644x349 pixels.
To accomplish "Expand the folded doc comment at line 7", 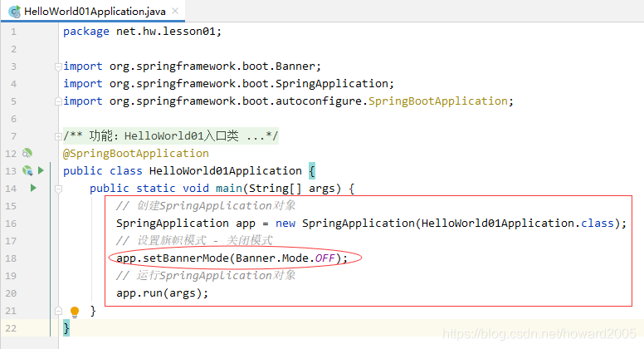I will click(x=58, y=136).
